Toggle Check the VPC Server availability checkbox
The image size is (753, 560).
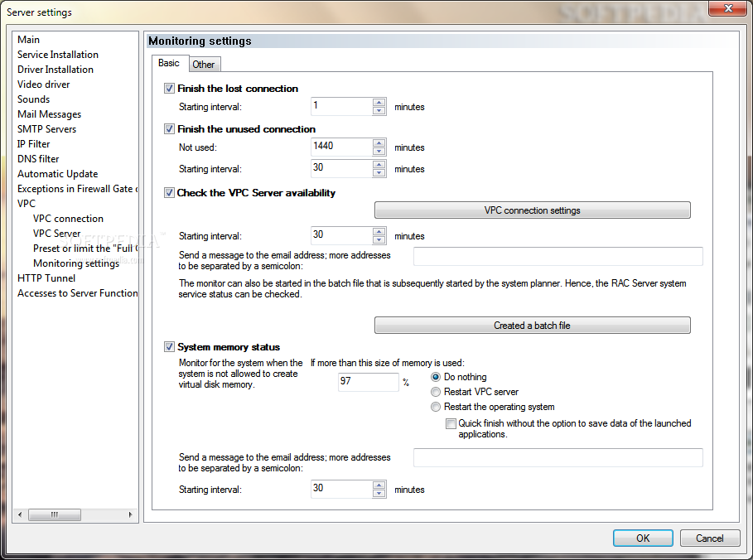(169, 192)
